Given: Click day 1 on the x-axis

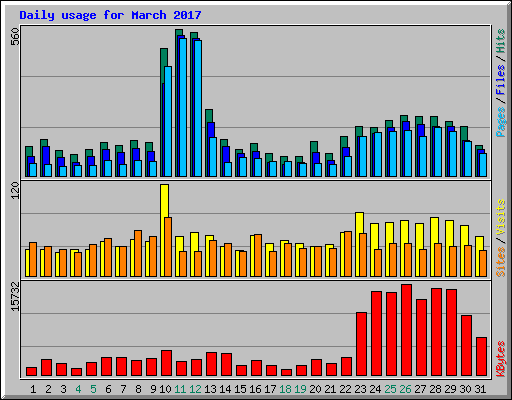Looking at the screenshot, I should point(33,389).
